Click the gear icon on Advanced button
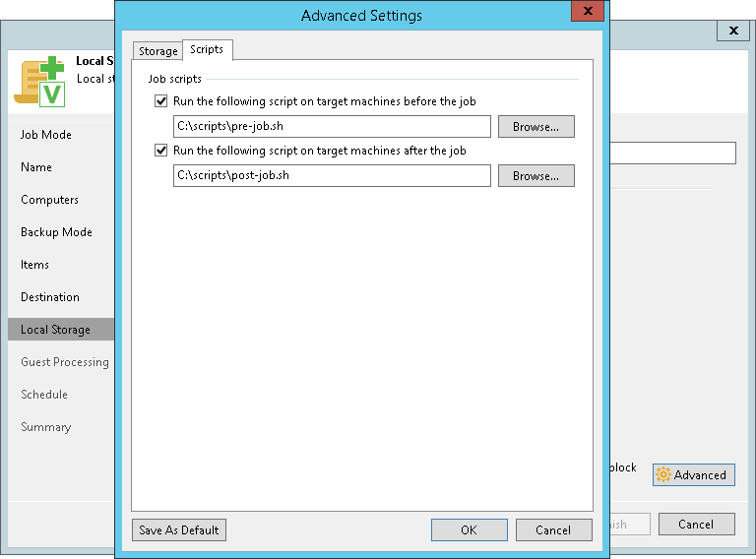Viewport: 756px width, 559px height. point(663,474)
